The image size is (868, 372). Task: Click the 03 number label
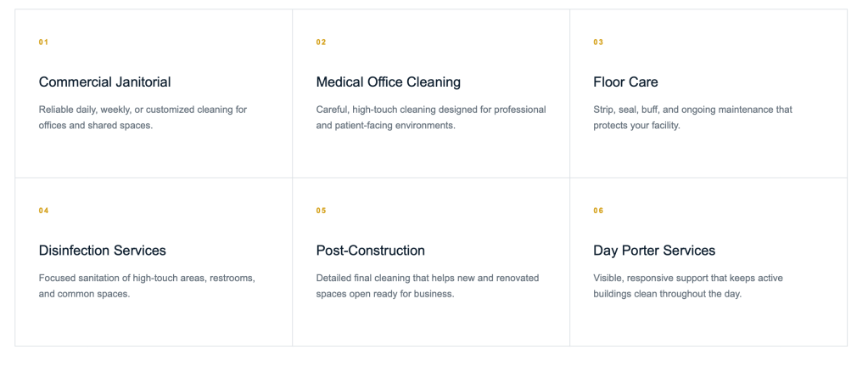pos(598,42)
